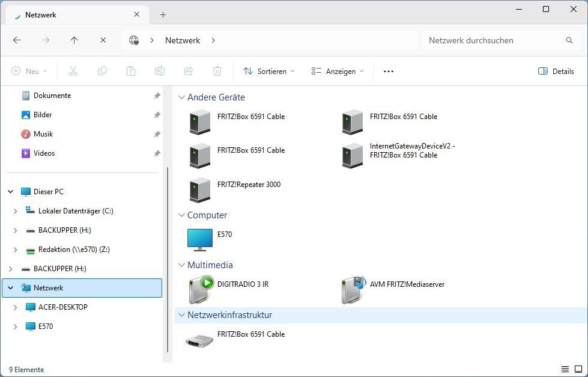Click the router icon under Netzwerkinfrastruktur
This screenshot has width=588, height=377.
tap(200, 340)
